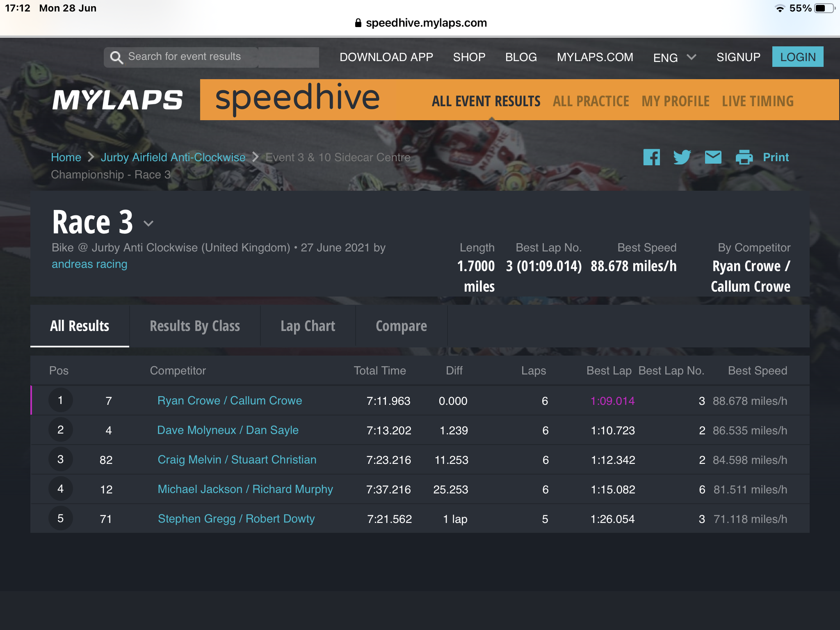
Task: Click the Print link
Action: (776, 157)
